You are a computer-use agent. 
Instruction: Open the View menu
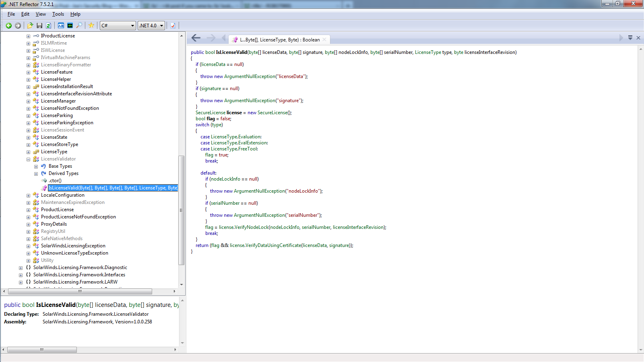(41, 14)
